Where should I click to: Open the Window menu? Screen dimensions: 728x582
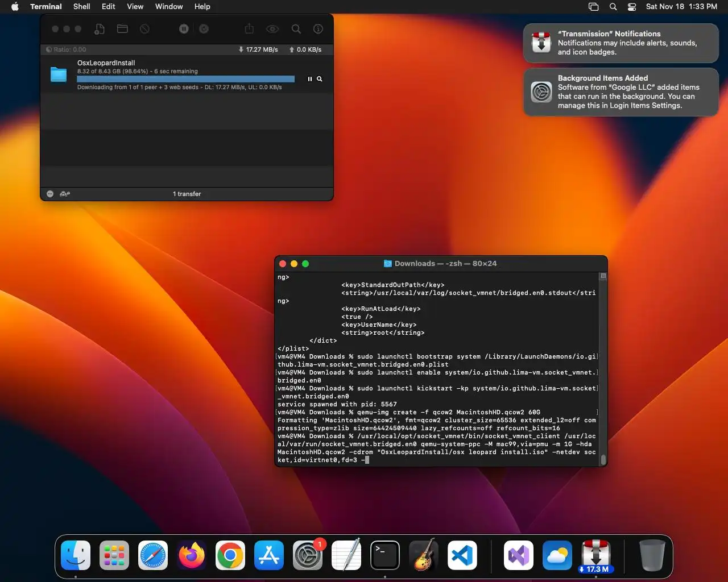pos(169,7)
